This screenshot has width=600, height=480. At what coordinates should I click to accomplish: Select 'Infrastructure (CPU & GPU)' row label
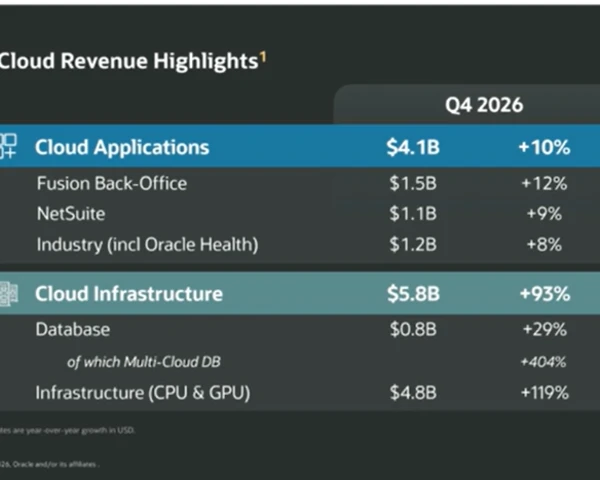tap(143, 393)
